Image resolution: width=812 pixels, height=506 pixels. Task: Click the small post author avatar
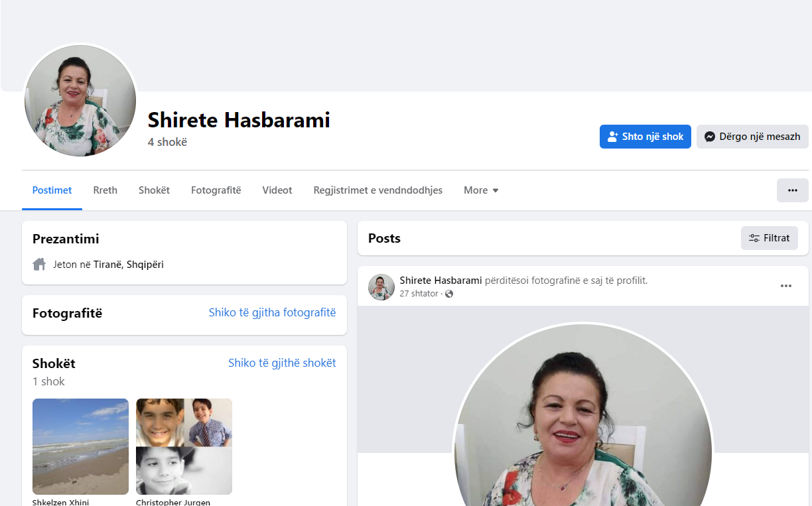(381, 286)
